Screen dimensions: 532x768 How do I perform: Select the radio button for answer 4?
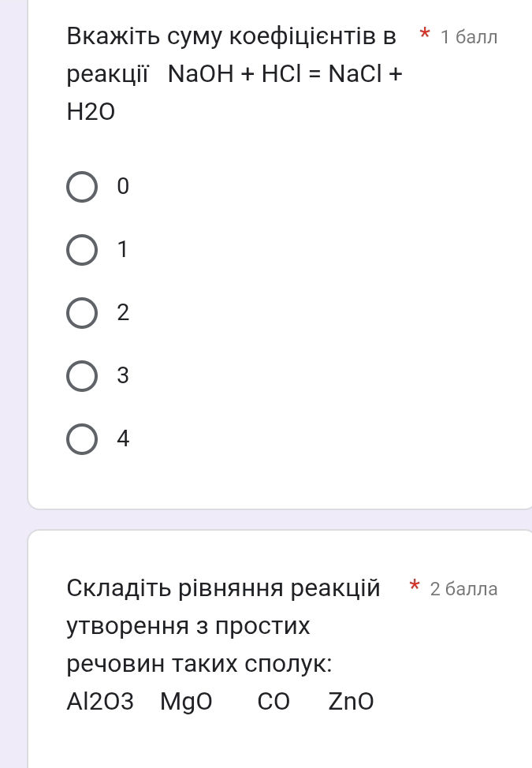coord(82,438)
